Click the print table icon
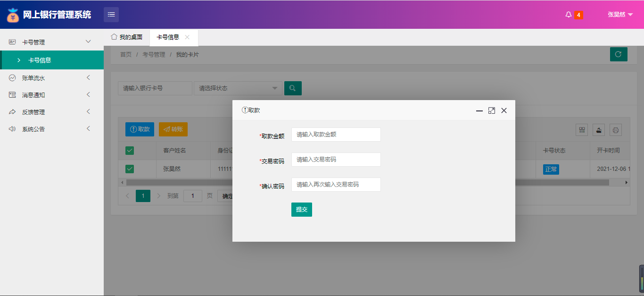This screenshot has width=644, height=296. (616, 130)
